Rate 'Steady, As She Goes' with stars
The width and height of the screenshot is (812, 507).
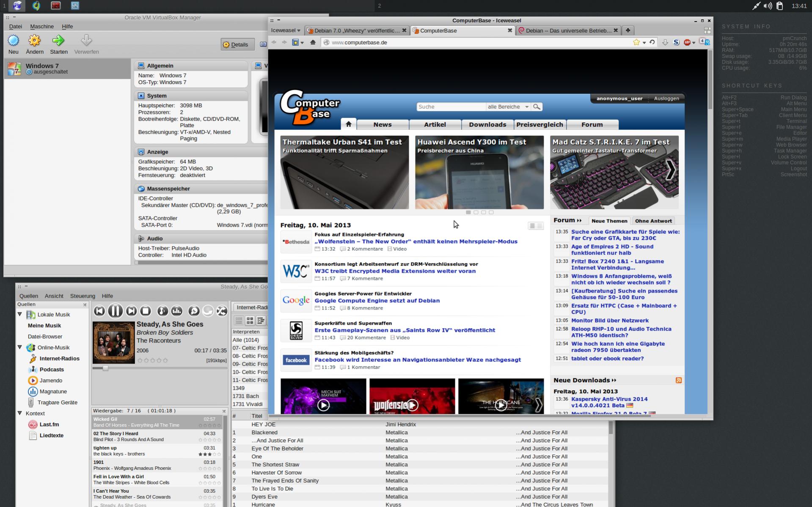pyautogui.click(x=153, y=360)
